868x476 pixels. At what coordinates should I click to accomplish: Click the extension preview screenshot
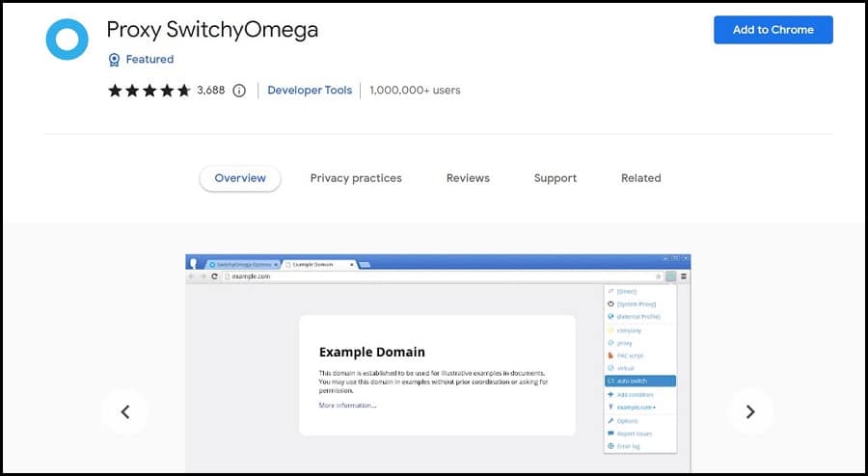click(438, 362)
